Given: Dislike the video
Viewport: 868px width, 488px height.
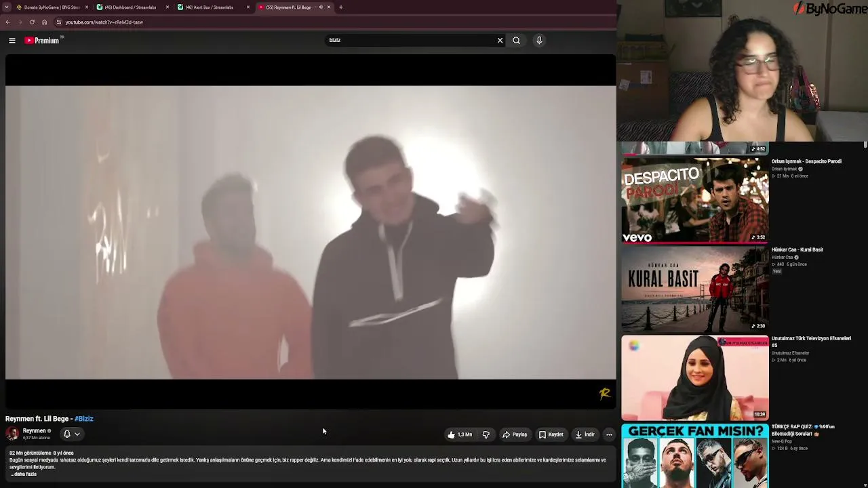Looking at the screenshot, I should (x=486, y=435).
